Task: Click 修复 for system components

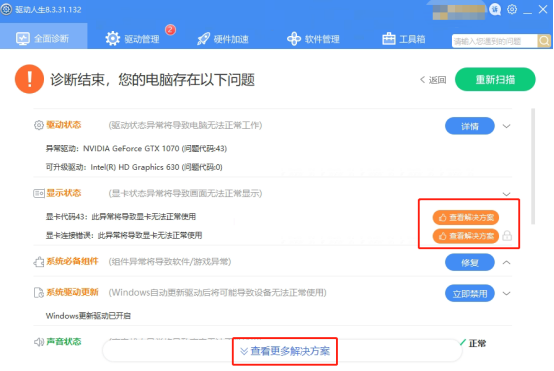Action: 470,262
